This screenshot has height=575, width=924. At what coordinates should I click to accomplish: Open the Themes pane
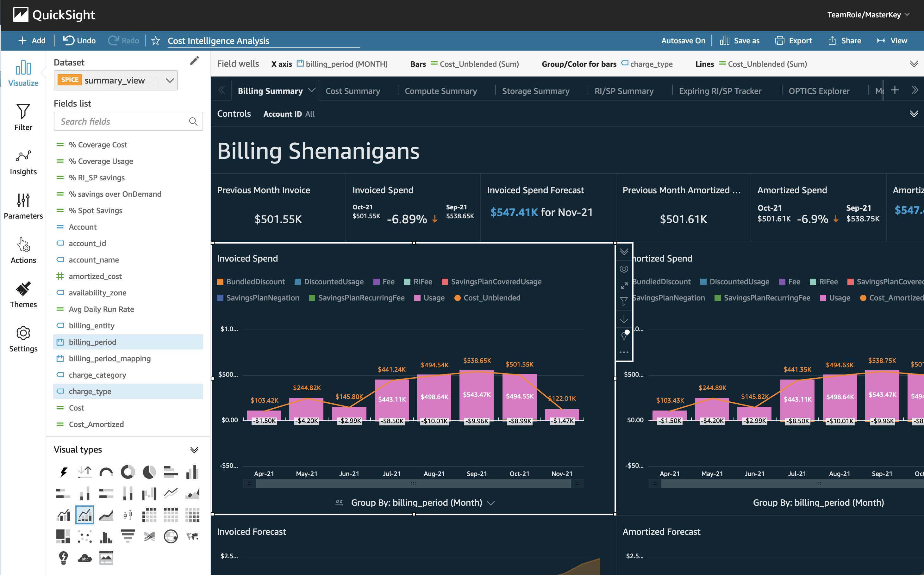(x=23, y=294)
